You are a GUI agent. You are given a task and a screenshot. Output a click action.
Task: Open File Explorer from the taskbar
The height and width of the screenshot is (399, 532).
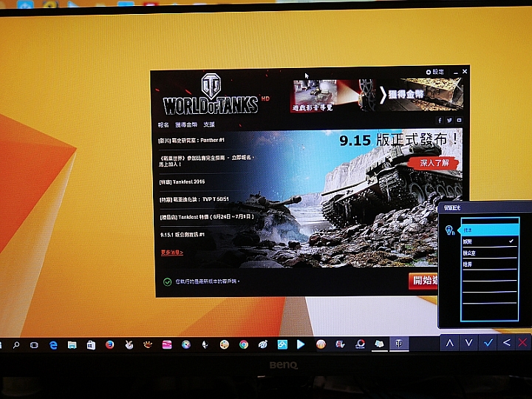[x=72, y=345]
